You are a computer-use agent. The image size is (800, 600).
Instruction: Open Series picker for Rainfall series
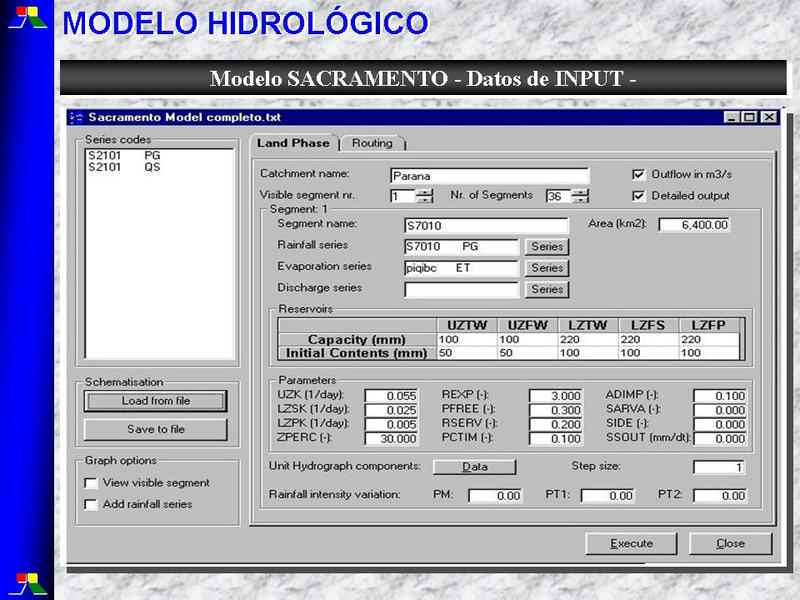(x=547, y=246)
